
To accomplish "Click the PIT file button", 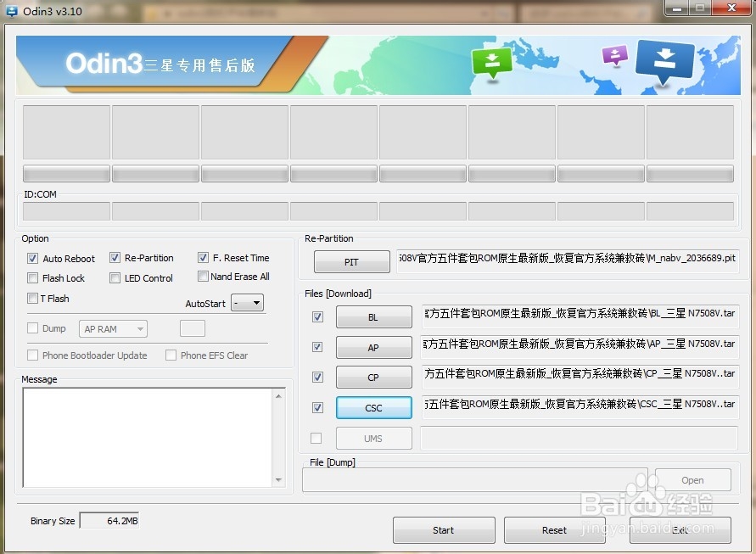I will tap(351, 262).
